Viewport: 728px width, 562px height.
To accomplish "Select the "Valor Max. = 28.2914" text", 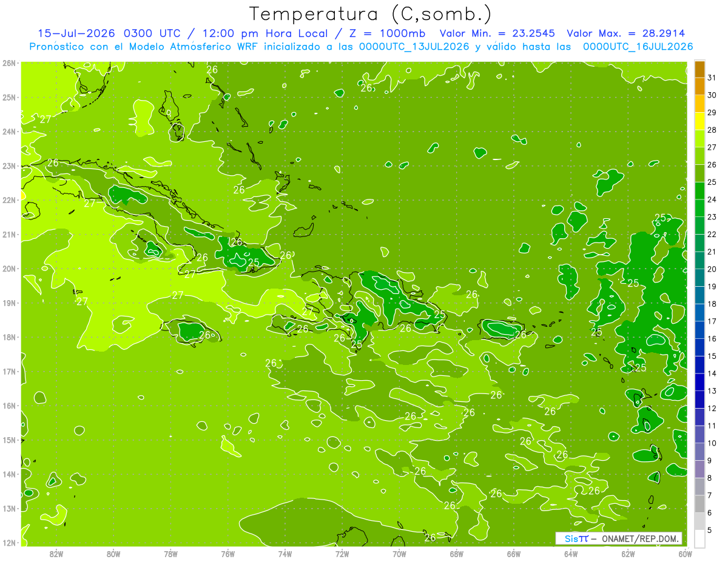I will pyautogui.click(x=626, y=33).
